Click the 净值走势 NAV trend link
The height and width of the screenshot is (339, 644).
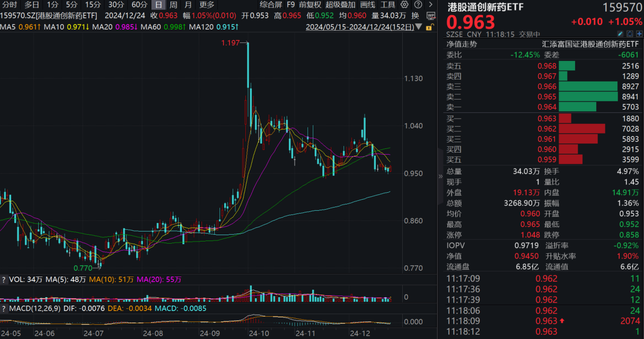[x=461, y=44]
